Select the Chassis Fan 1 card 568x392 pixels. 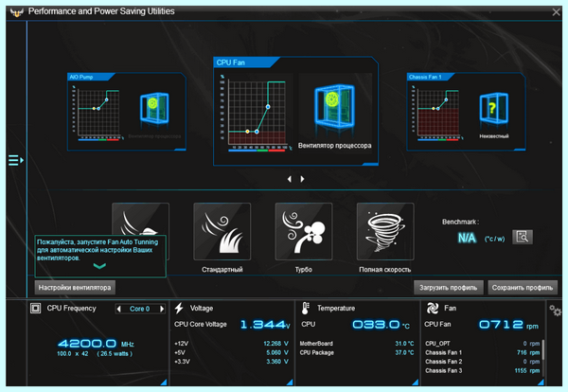coord(466,112)
